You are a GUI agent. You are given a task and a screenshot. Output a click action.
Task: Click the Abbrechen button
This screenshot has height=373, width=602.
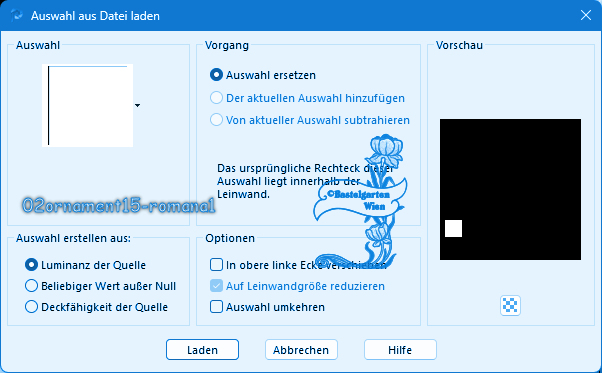click(301, 350)
